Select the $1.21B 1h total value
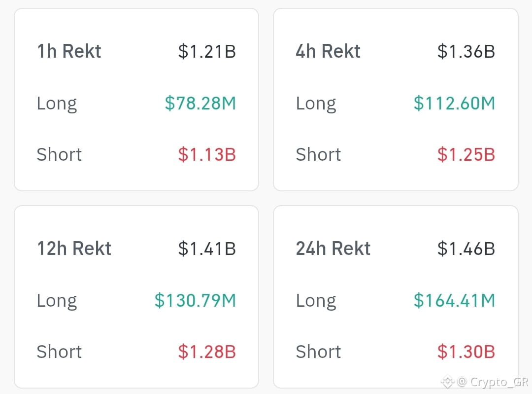 pyautogui.click(x=207, y=52)
